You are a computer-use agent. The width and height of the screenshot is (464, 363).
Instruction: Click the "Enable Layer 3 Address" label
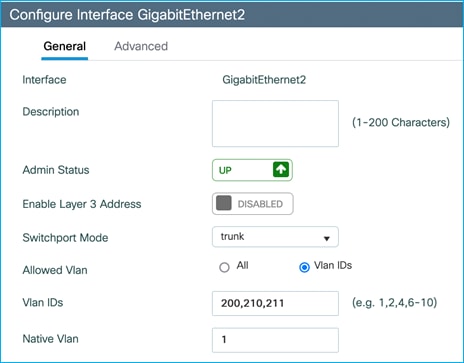pyautogui.click(x=82, y=204)
